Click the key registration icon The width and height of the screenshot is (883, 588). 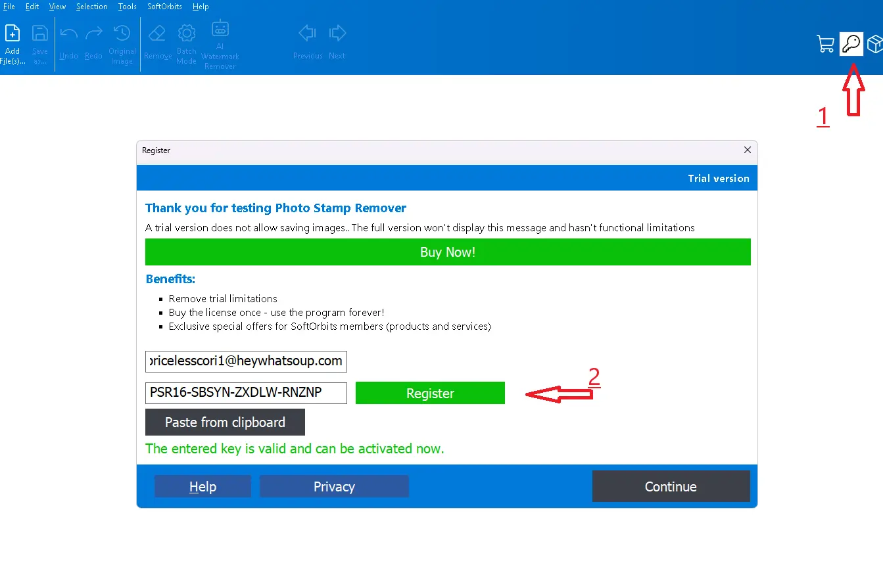tap(851, 44)
